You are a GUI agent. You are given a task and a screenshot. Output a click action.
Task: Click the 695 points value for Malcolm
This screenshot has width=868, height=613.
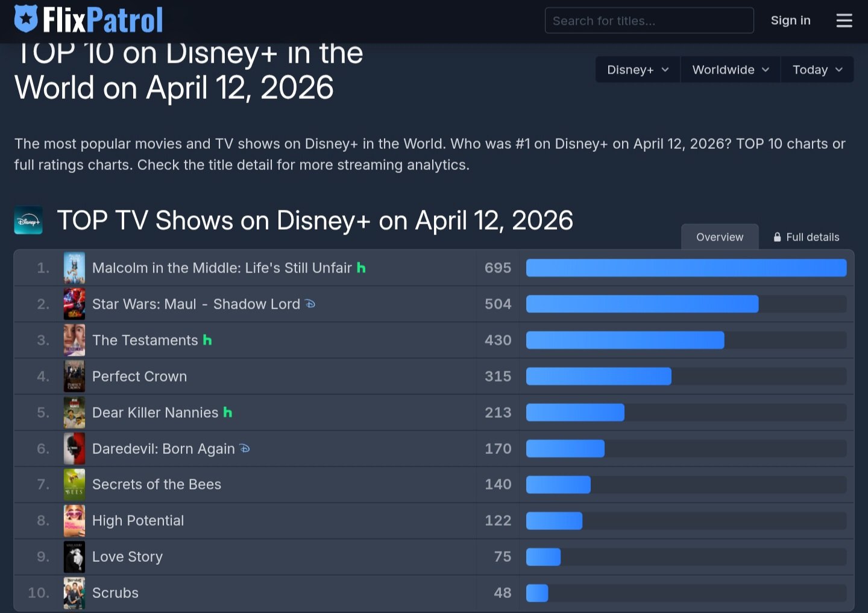498,268
